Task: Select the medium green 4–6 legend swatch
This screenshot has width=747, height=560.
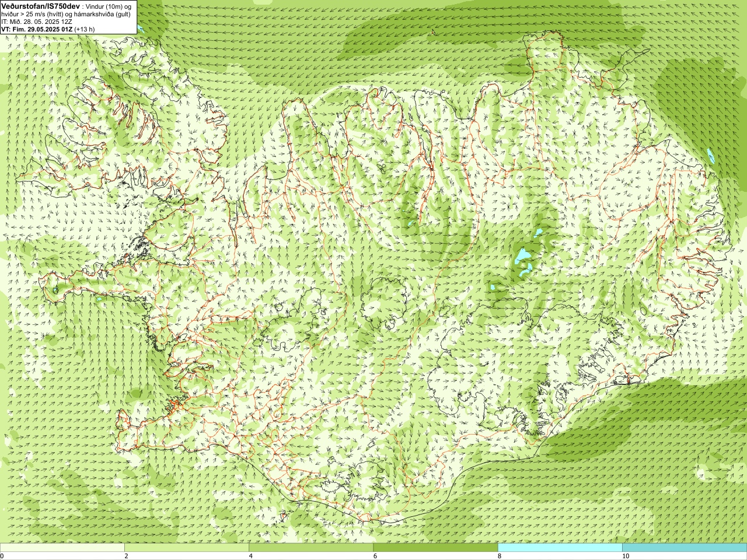Action: [x=311, y=548]
